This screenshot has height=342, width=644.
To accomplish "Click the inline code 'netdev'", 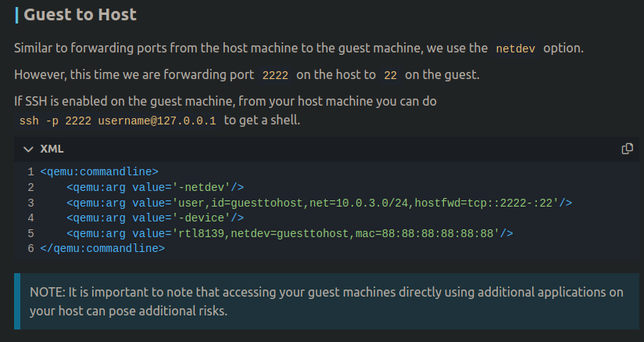I will (516, 49).
